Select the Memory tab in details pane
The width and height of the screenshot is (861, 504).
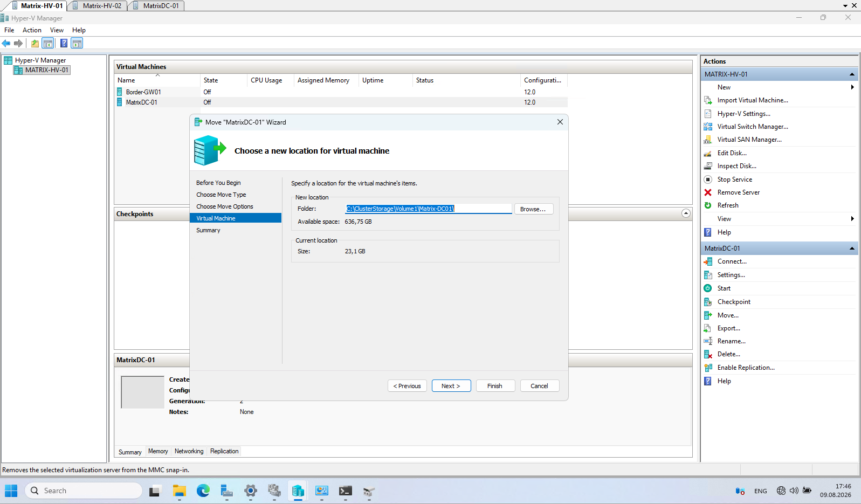click(x=158, y=452)
